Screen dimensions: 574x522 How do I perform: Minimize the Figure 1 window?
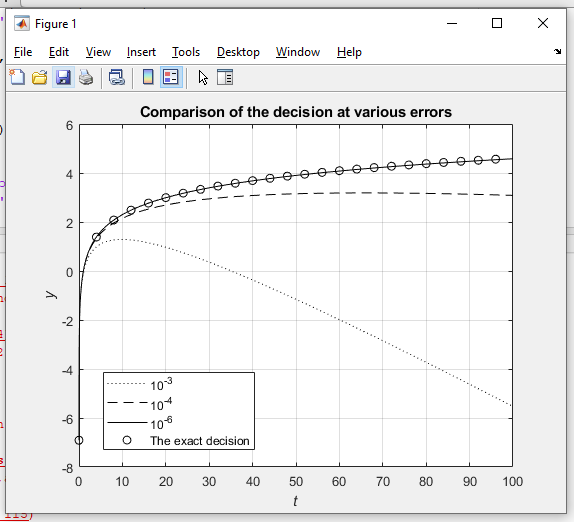[452, 23]
